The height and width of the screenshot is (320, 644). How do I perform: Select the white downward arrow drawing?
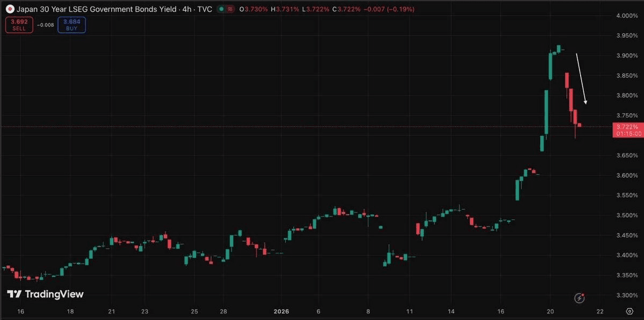pyautogui.click(x=581, y=78)
